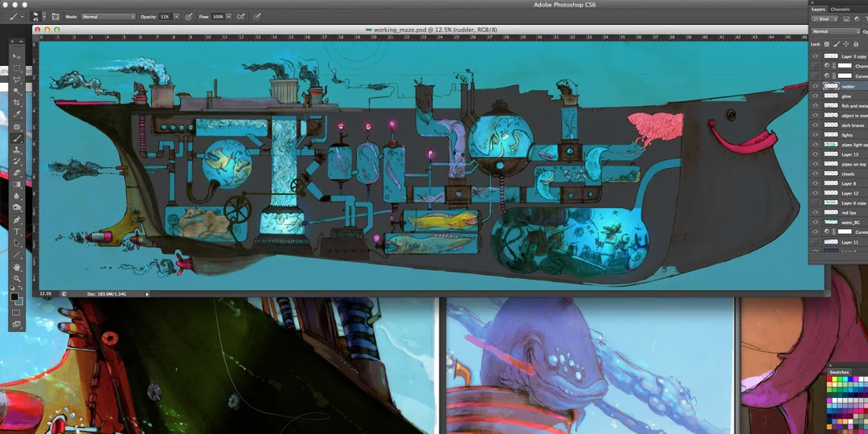This screenshot has height=434, width=868.
Task: Select the Magic Wand tool
Action: [17, 92]
